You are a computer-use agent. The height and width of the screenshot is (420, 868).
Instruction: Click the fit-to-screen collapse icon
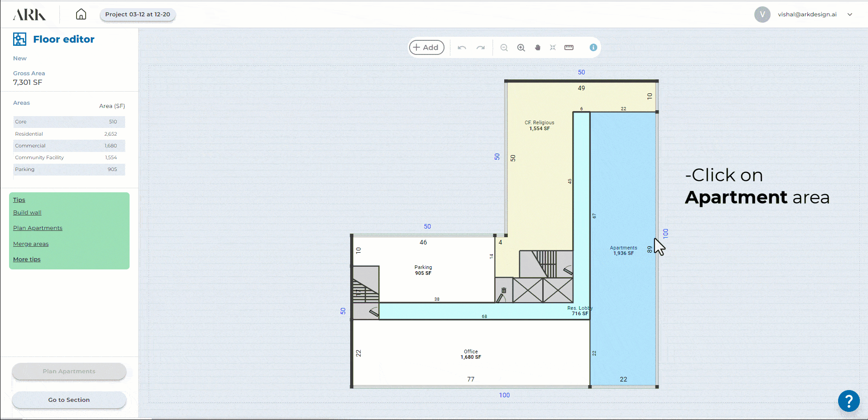point(553,48)
